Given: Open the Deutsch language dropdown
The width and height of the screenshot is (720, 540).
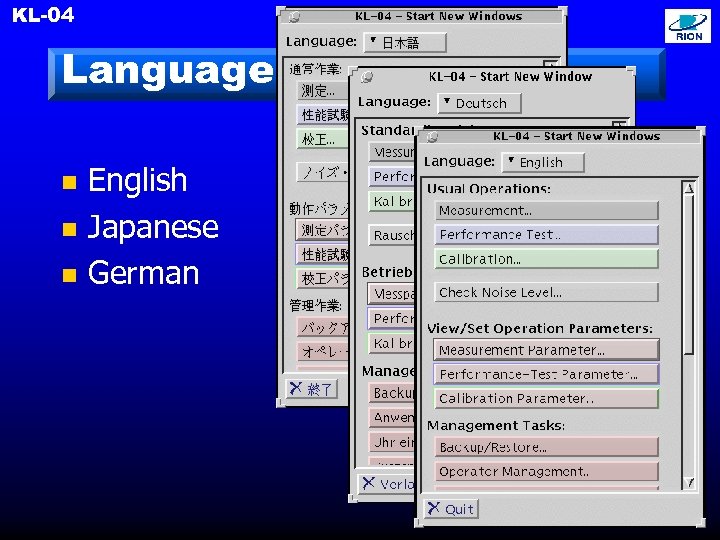Looking at the screenshot, I should pyautogui.click(x=479, y=103).
